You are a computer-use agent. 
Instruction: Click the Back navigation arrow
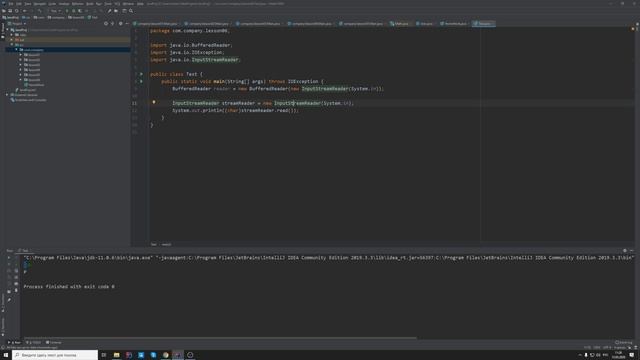coord(24,11)
